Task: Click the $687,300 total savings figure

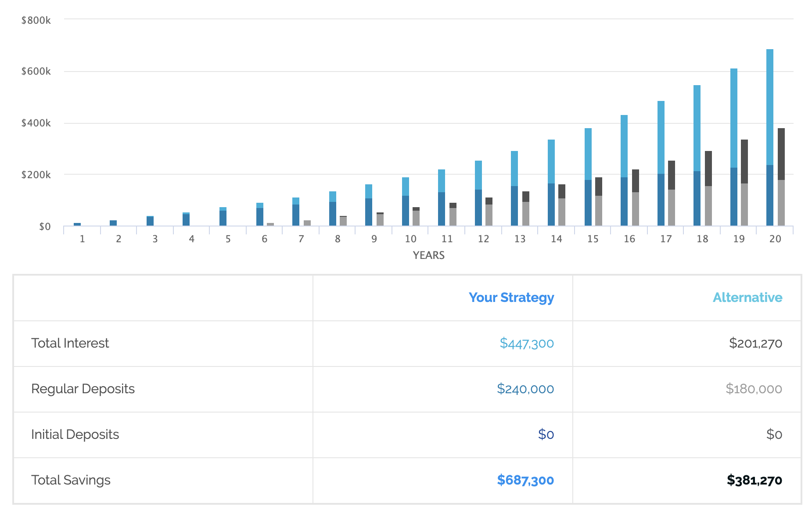Action: (x=525, y=480)
